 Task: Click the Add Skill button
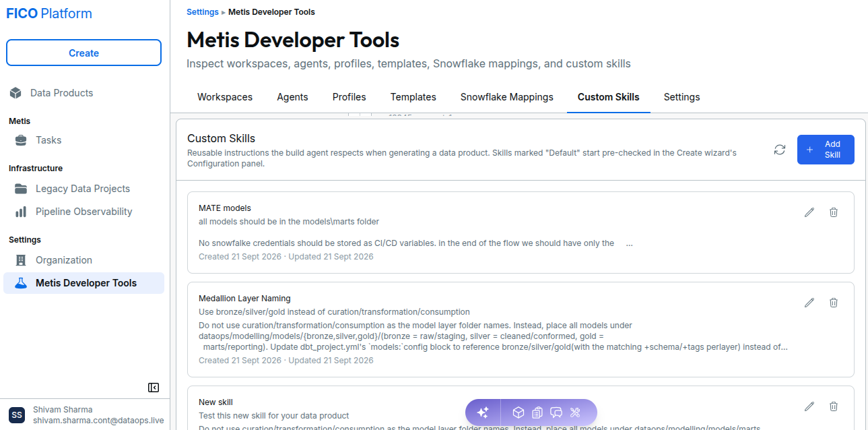(826, 150)
